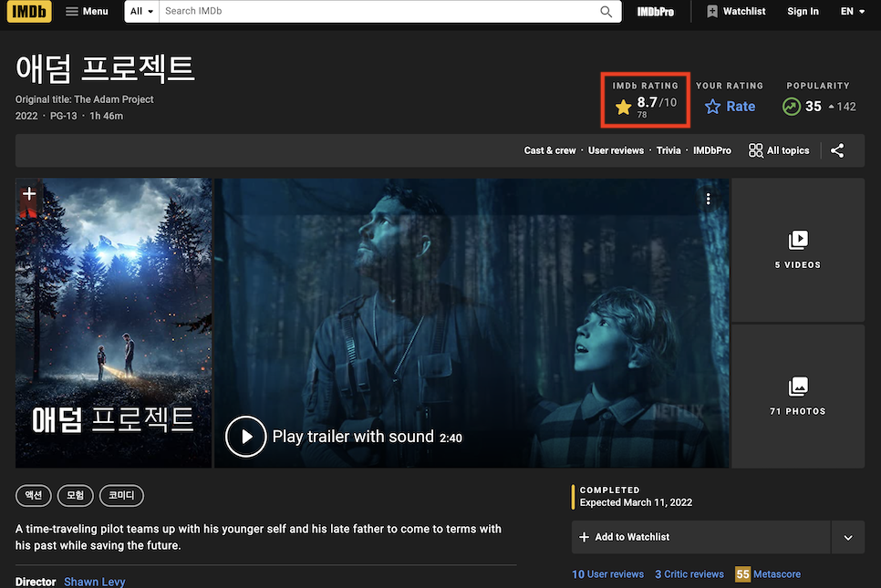
Task: Open IMDbPro from the top bar
Action: [655, 11]
